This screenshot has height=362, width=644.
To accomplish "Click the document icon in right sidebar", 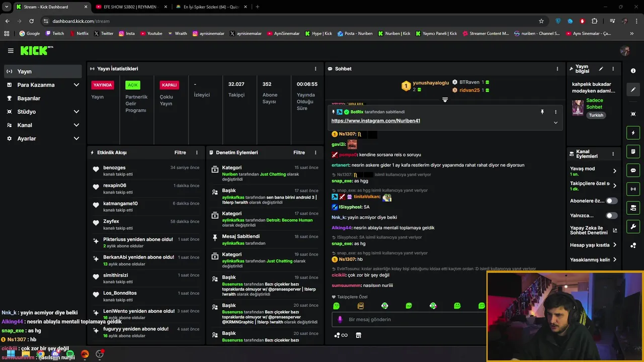I will pos(633,151).
